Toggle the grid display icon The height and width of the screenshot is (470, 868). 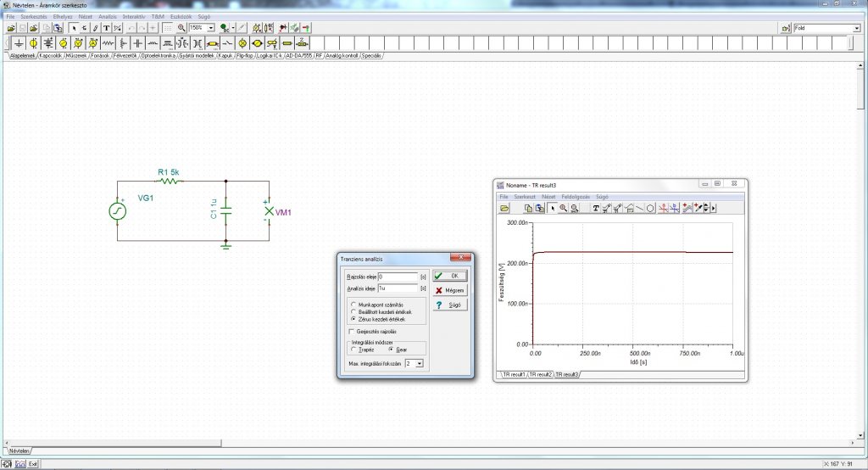168,28
